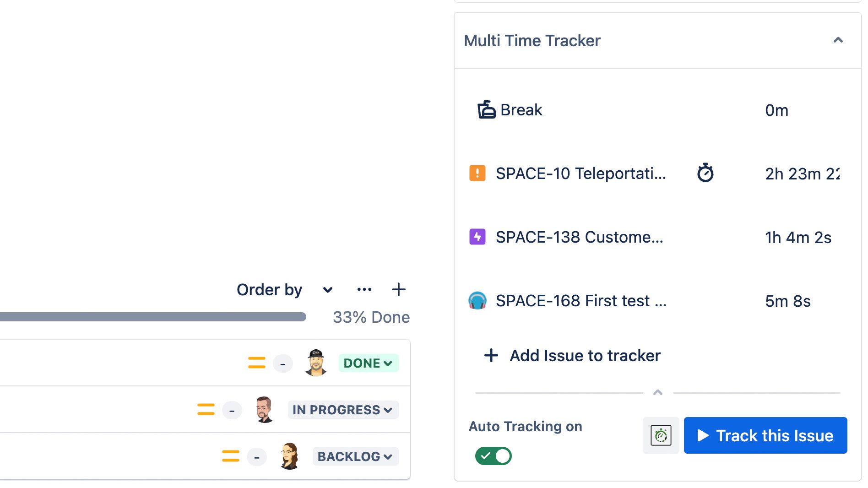Click the purple SPACE-138 issue type icon
The width and height of the screenshot is (868, 488).
(x=477, y=237)
